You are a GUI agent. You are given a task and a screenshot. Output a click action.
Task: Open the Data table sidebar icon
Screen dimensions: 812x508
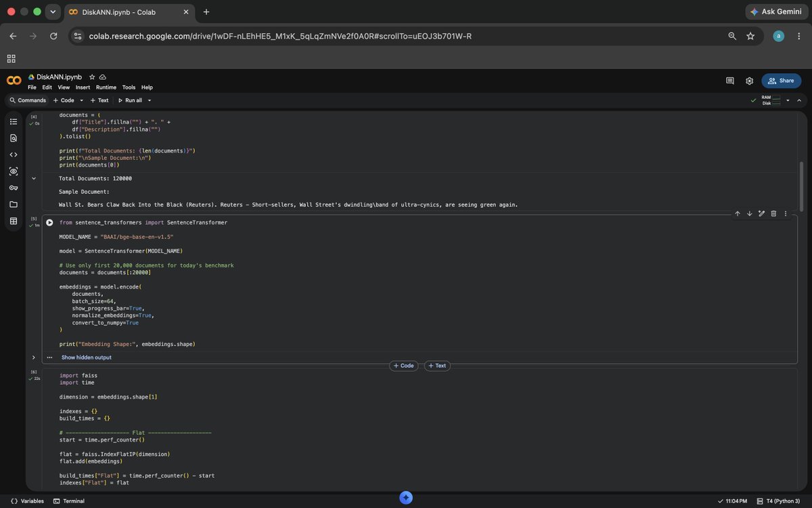click(x=14, y=221)
